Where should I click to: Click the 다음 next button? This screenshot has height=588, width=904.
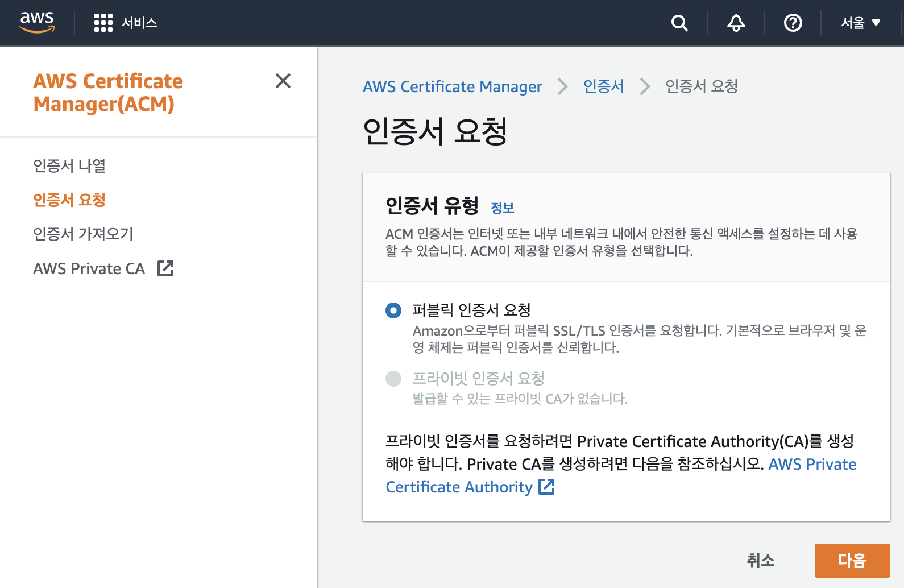[852, 561]
